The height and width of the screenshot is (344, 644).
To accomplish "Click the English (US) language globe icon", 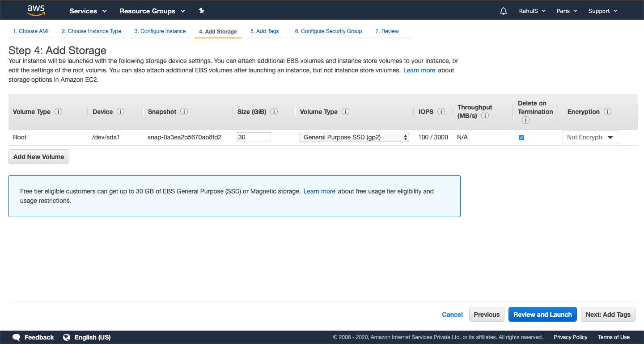I will point(67,337).
